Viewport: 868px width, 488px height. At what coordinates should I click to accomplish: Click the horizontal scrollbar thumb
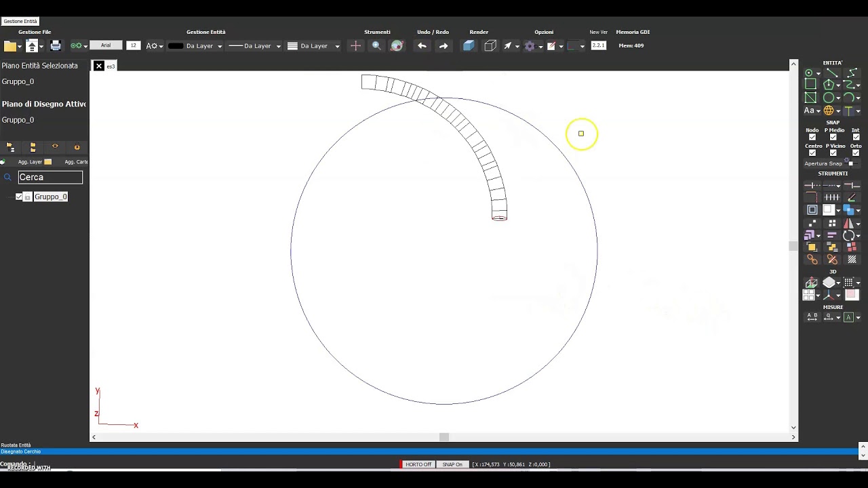point(443,437)
